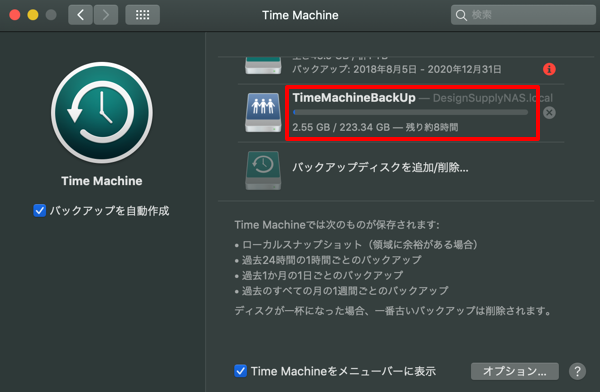The width and height of the screenshot is (600, 392).
Task: Click into the 検索 search field
Action: 523,15
